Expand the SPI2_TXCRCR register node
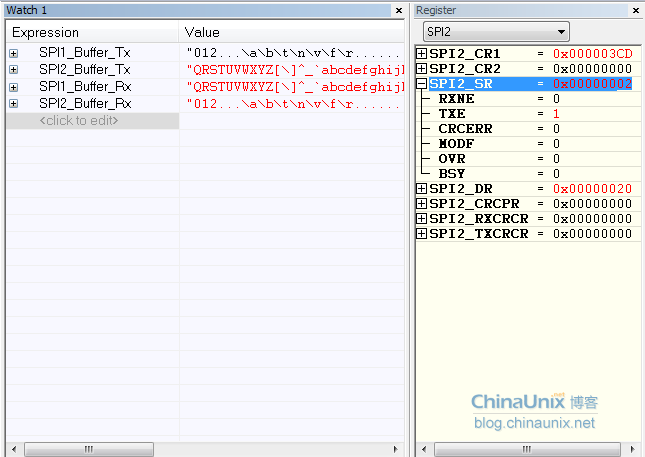The width and height of the screenshot is (645, 457). click(422, 234)
